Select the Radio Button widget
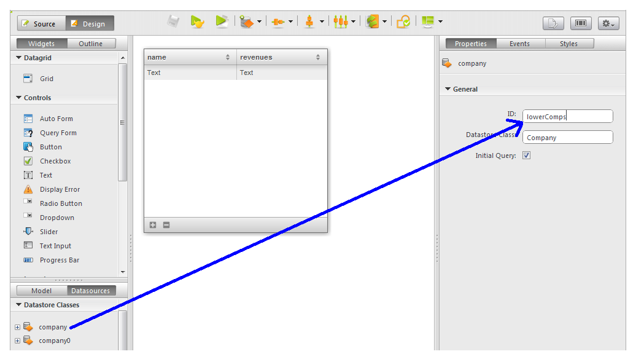The height and width of the screenshot is (362, 644). click(x=53, y=203)
